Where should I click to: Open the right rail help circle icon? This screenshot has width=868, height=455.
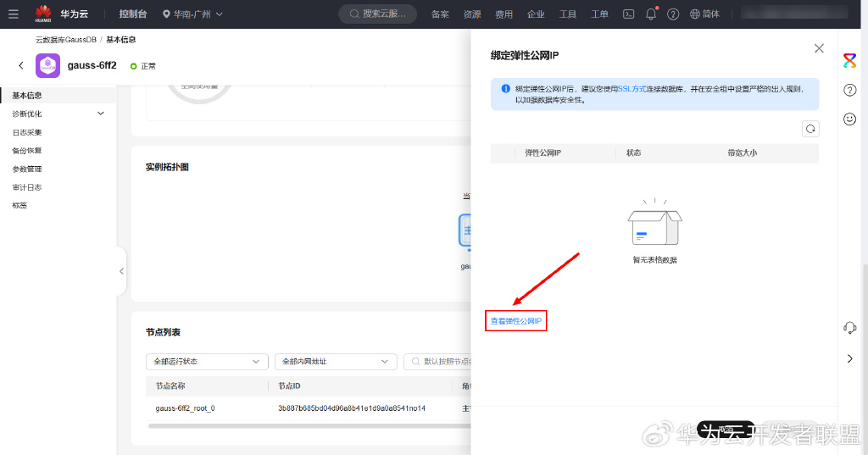[849, 90]
